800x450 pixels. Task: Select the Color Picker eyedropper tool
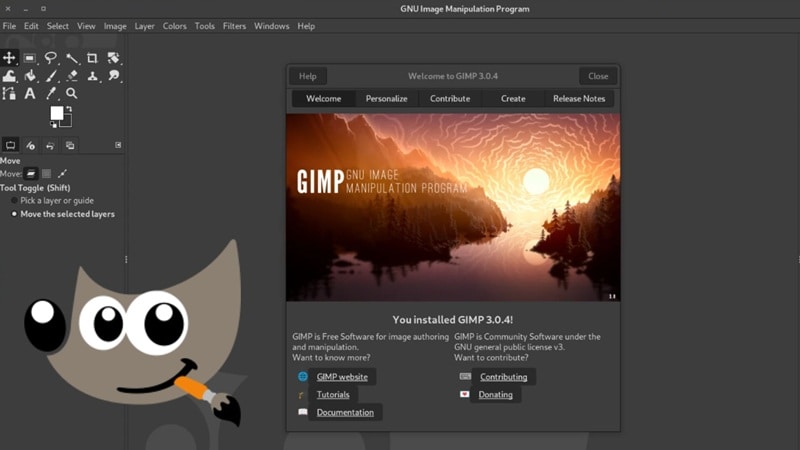click(x=51, y=93)
